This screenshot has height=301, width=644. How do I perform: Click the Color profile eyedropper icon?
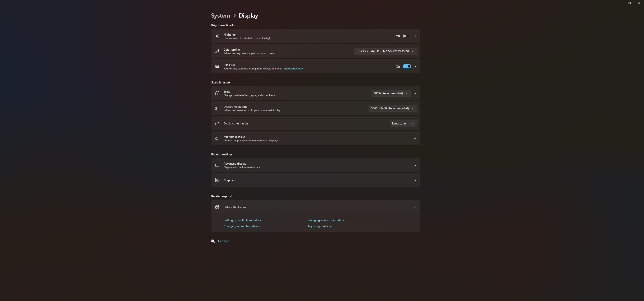pos(217,51)
